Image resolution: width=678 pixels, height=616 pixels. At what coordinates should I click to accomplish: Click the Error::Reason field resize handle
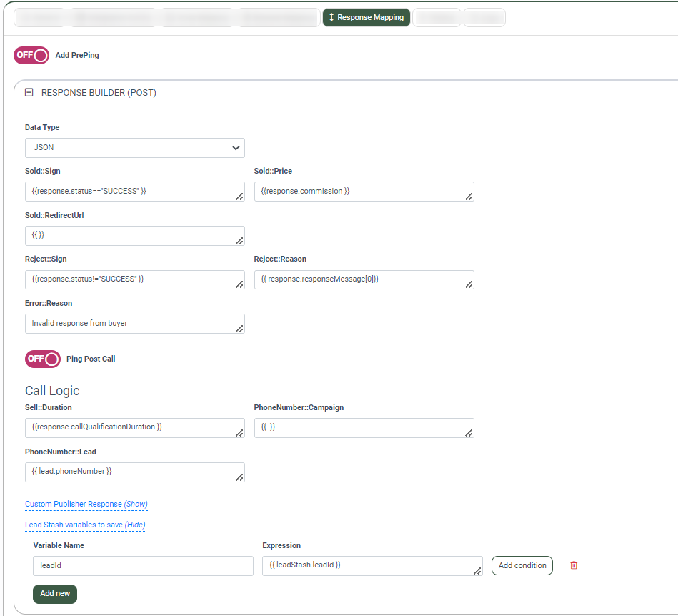(239, 329)
